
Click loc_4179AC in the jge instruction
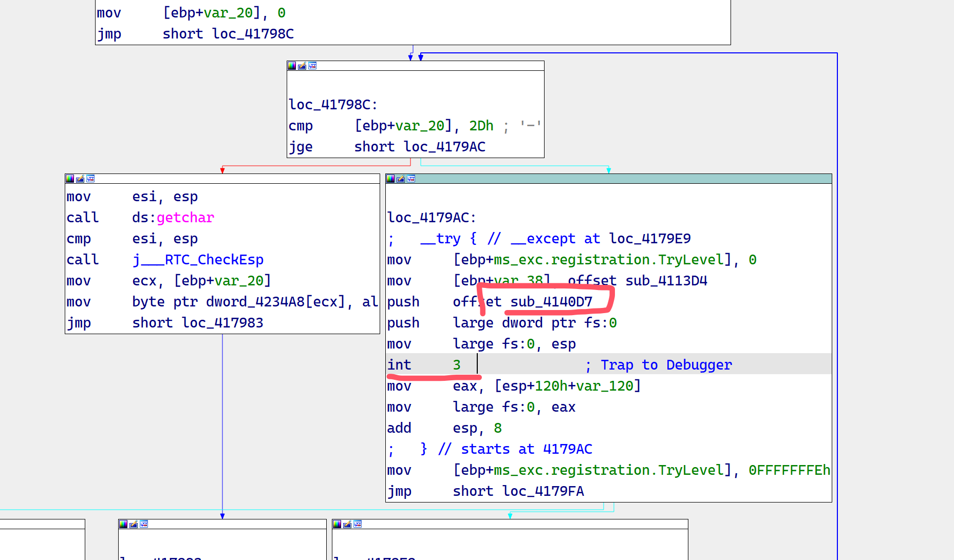(x=444, y=147)
